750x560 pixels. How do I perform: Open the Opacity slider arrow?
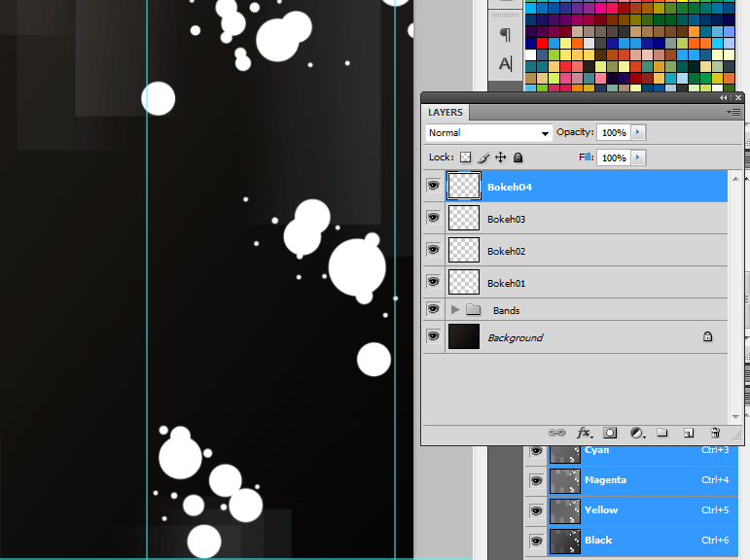[x=638, y=132]
